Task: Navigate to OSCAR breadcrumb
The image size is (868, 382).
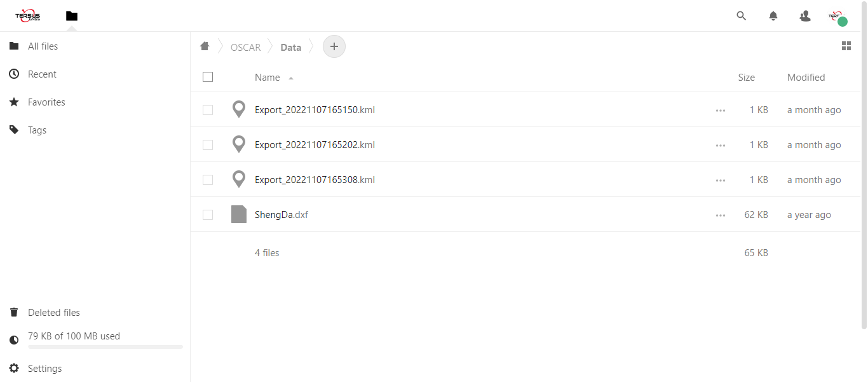Action: coord(246,47)
